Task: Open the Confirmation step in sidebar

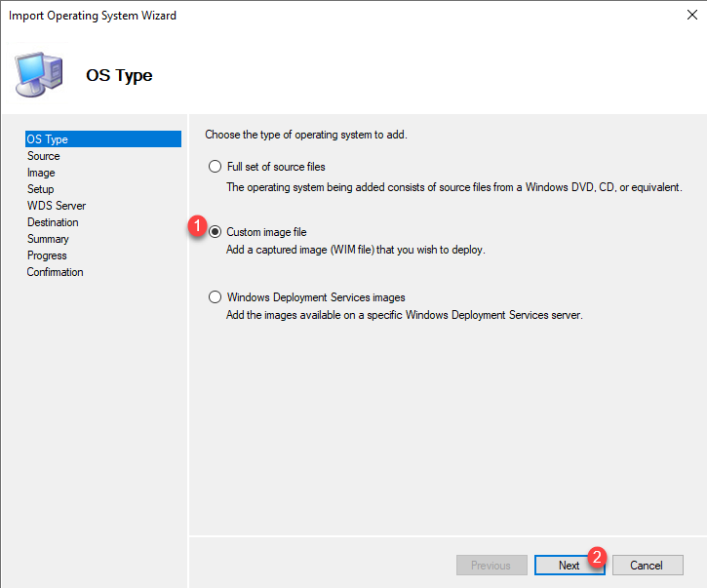Action: point(55,272)
